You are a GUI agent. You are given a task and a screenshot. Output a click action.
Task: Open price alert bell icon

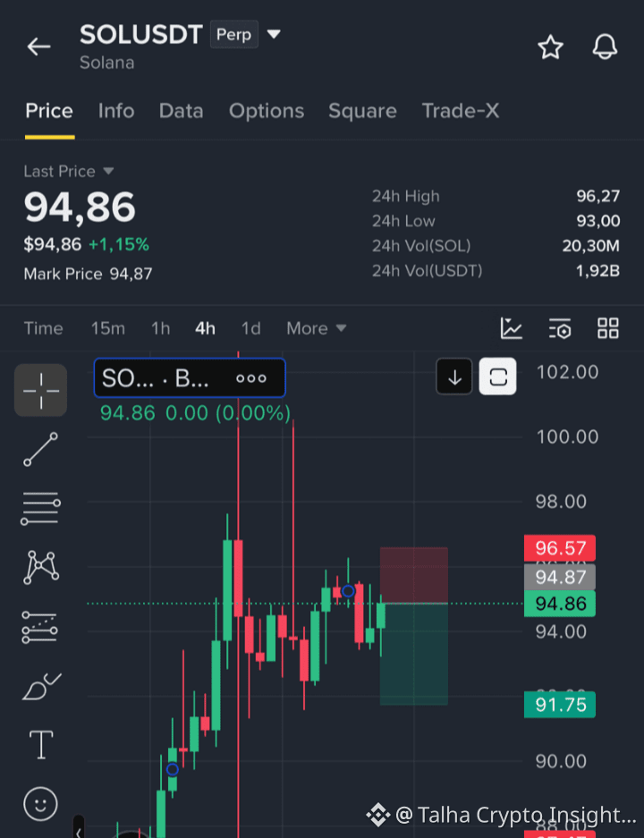pyautogui.click(x=605, y=47)
